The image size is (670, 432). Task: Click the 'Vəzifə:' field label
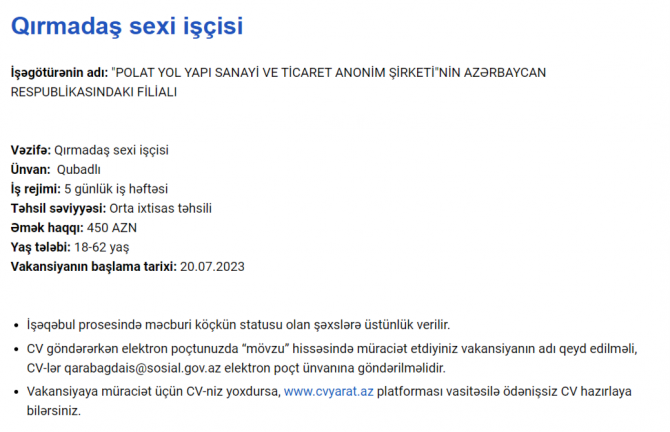30,150
